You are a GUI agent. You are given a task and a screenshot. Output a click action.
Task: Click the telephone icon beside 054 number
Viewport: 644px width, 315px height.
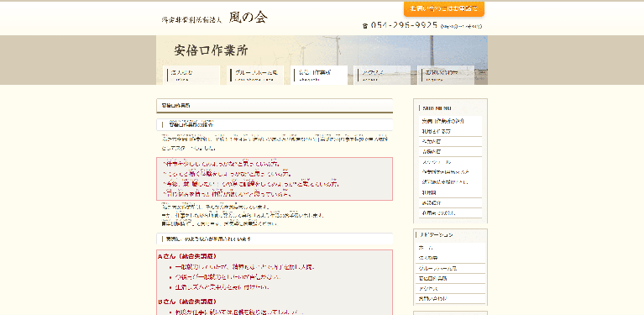[365, 26]
